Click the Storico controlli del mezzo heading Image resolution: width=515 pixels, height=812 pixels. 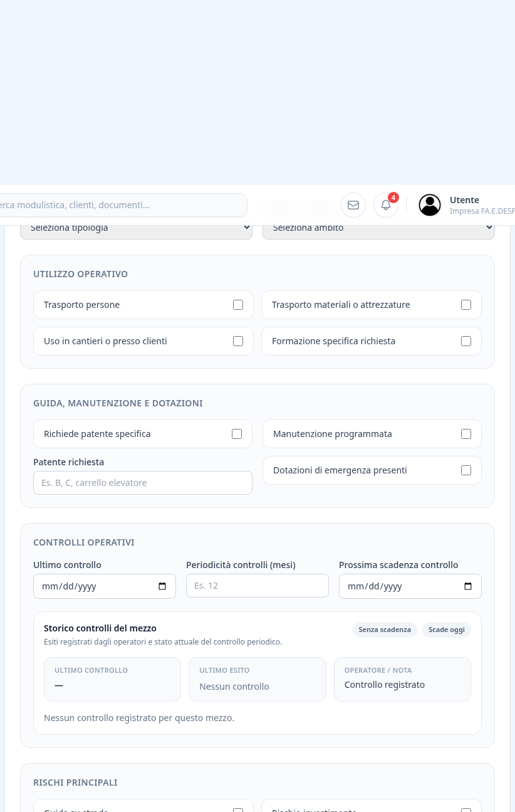[x=100, y=628]
